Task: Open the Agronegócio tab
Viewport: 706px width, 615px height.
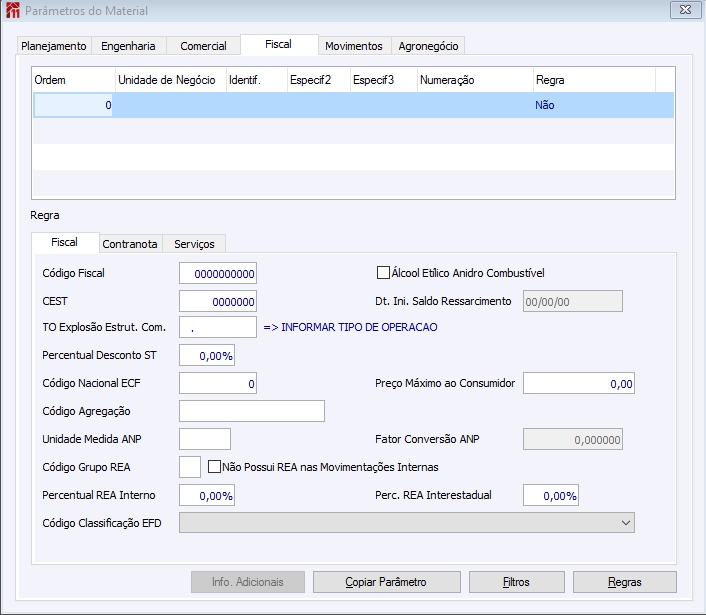Action: click(428, 46)
